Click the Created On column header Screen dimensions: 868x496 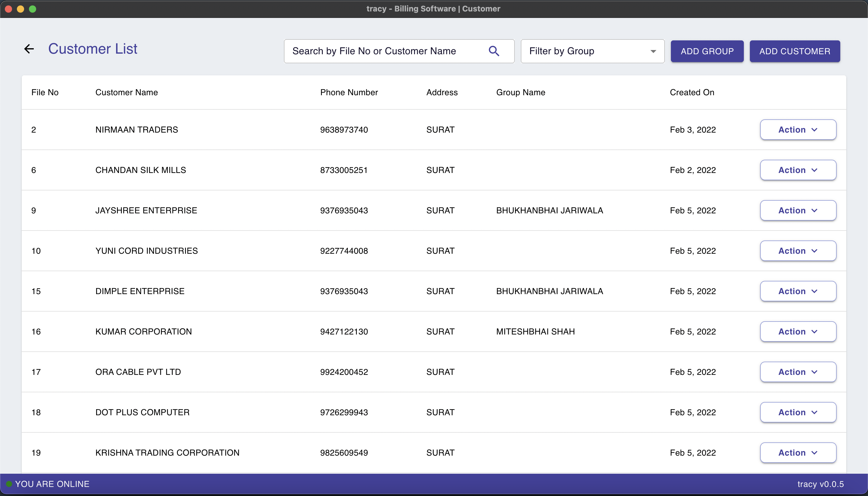point(692,92)
